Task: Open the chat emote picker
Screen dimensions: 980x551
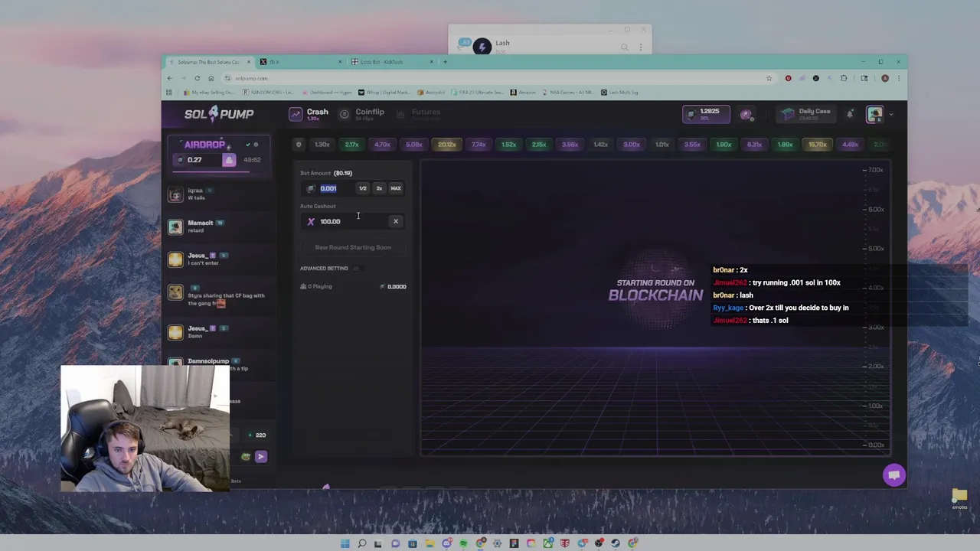Action: [x=246, y=457]
